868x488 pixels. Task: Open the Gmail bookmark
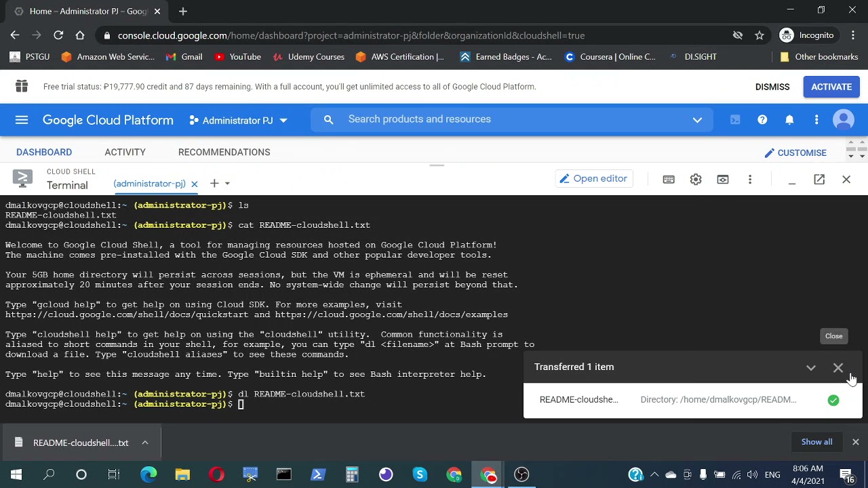point(184,57)
